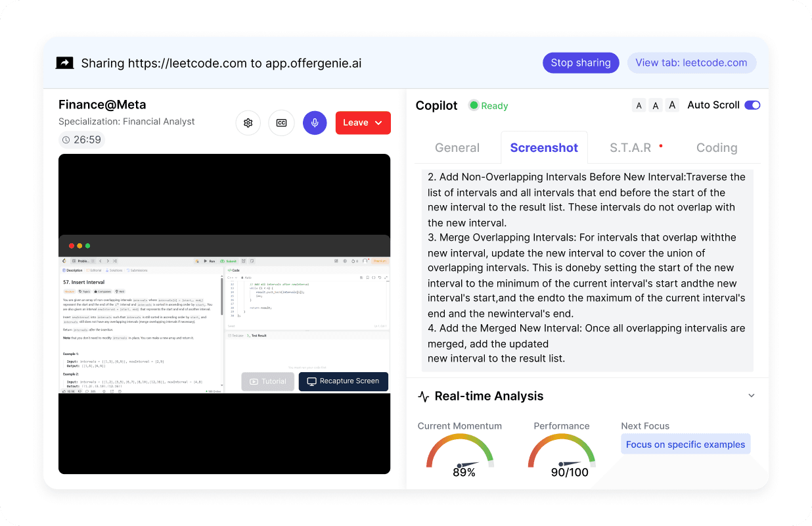Screen dimensions: 812x526
Task: Click the Companies tag in LeetCode preview
Action: (103, 291)
